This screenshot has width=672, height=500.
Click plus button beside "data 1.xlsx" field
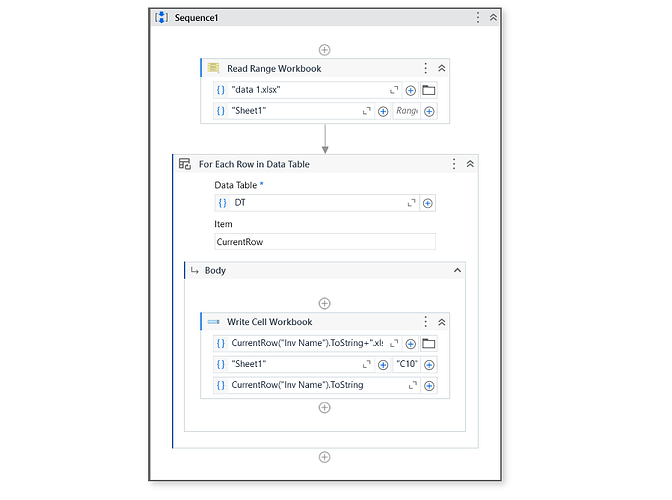pyautogui.click(x=411, y=90)
